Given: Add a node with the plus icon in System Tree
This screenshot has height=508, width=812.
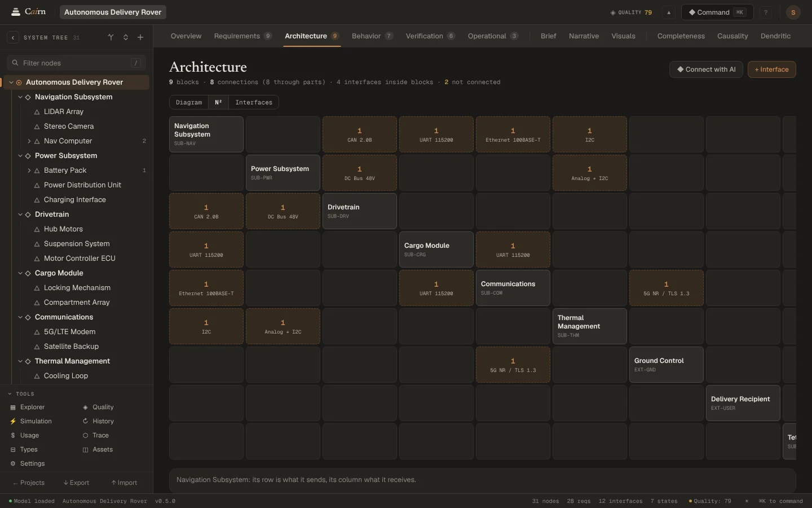Looking at the screenshot, I should (x=140, y=38).
